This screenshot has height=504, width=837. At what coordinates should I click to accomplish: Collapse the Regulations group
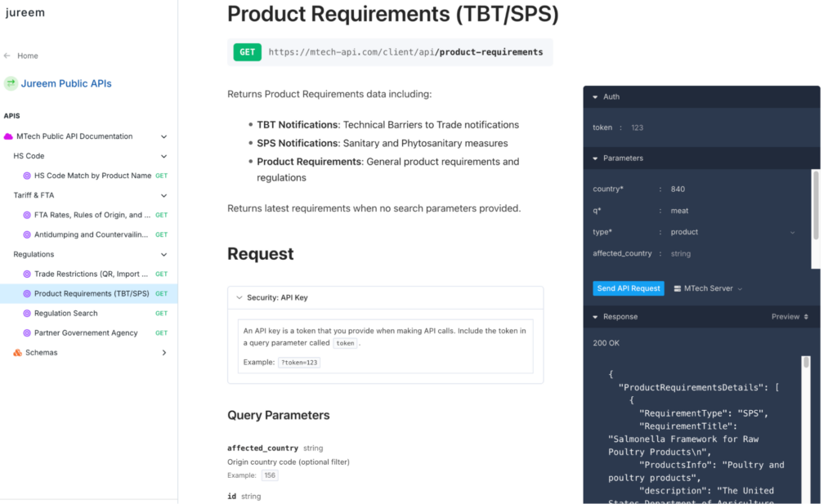[163, 254]
